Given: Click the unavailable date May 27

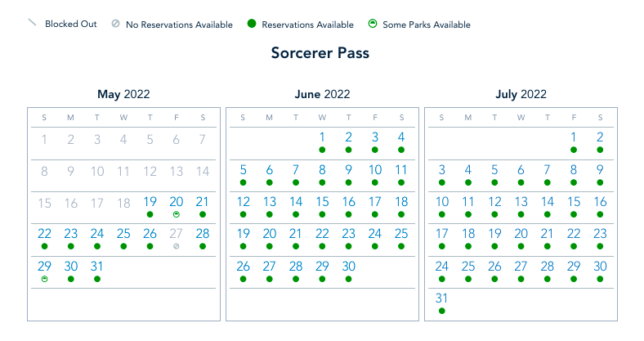Looking at the screenshot, I should tap(176, 234).
